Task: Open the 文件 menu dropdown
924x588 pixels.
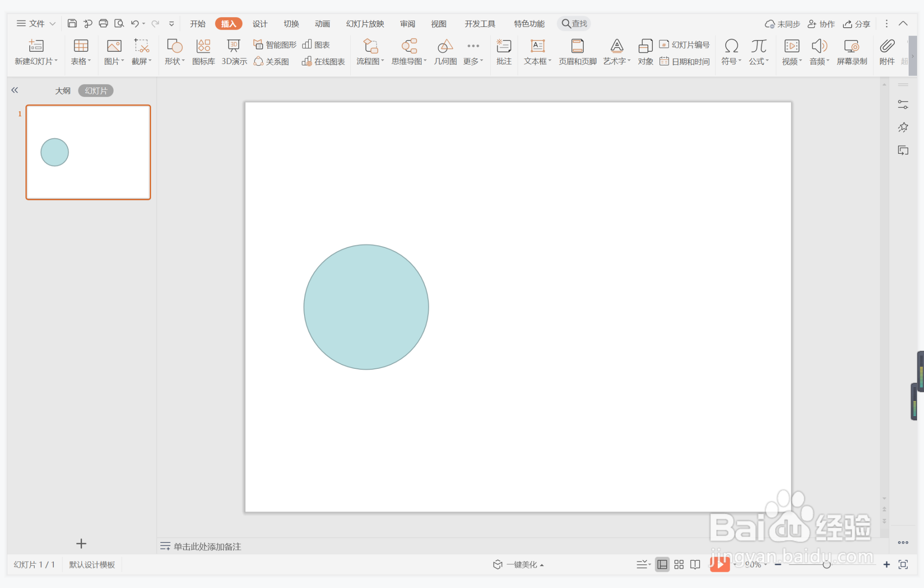Action: (x=36, y=24)
